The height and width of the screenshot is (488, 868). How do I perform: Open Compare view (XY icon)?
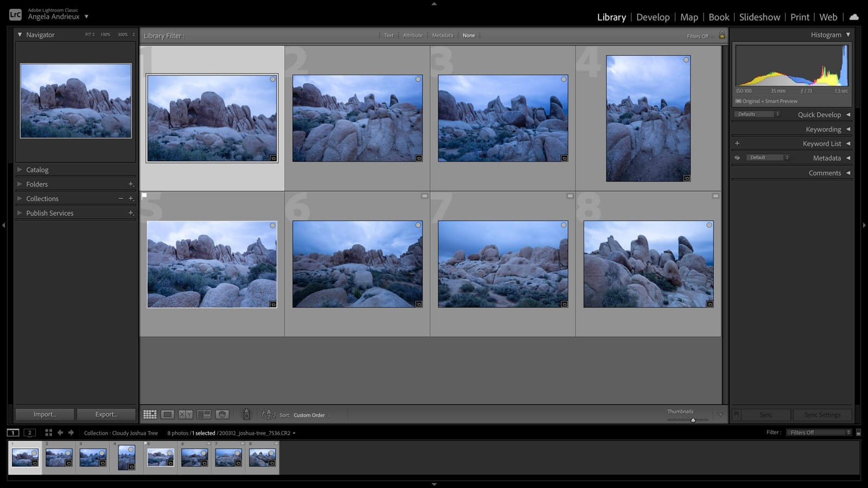(186, 415)
